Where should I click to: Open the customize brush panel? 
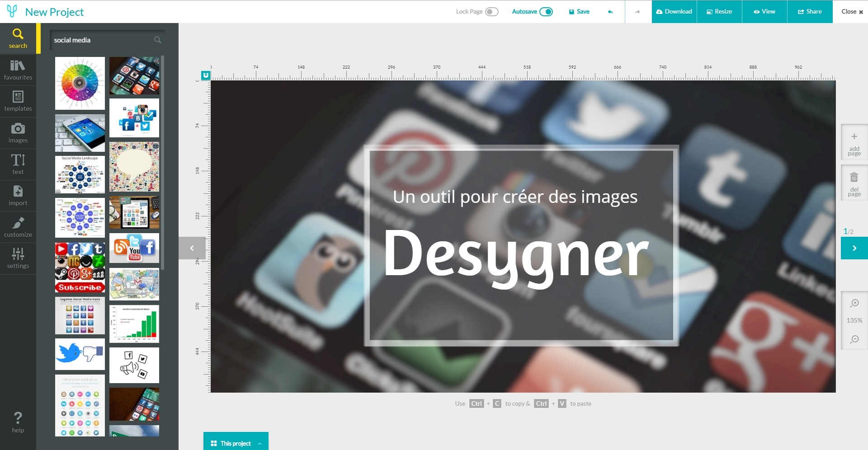click(18, 227)
